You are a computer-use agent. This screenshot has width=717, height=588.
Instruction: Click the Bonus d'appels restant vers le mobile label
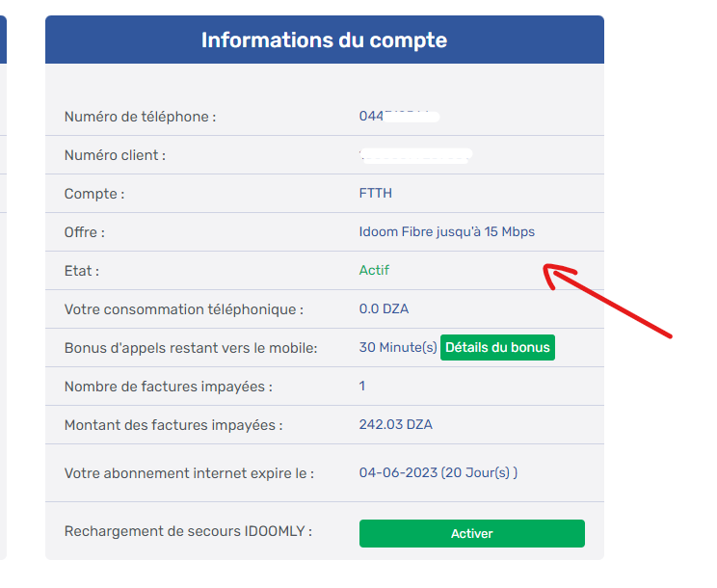(x=191, y=348)
